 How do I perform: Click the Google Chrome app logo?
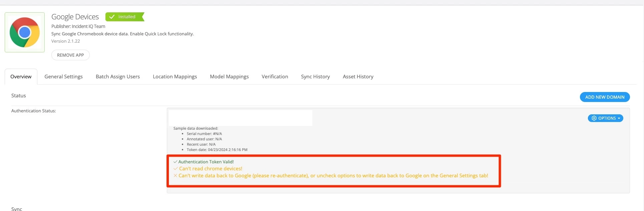coord(25,32)
